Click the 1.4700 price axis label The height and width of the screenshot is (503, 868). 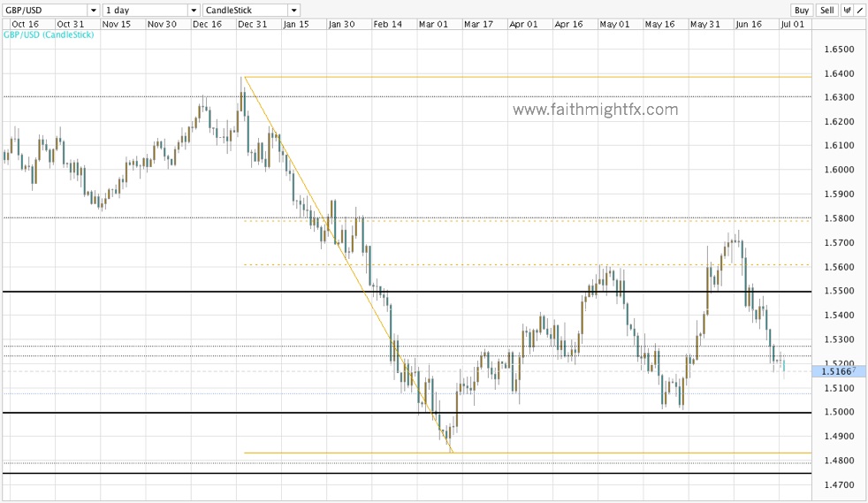pyautogui.click(x=839, y=485)
